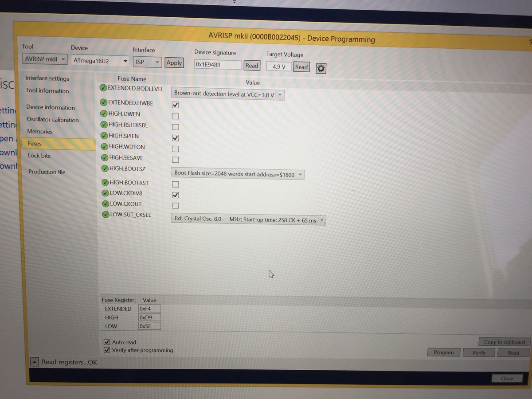Open the Tool dropdown showing AVRISP mkII
532x399 pixels.
(x=45, y=59)
